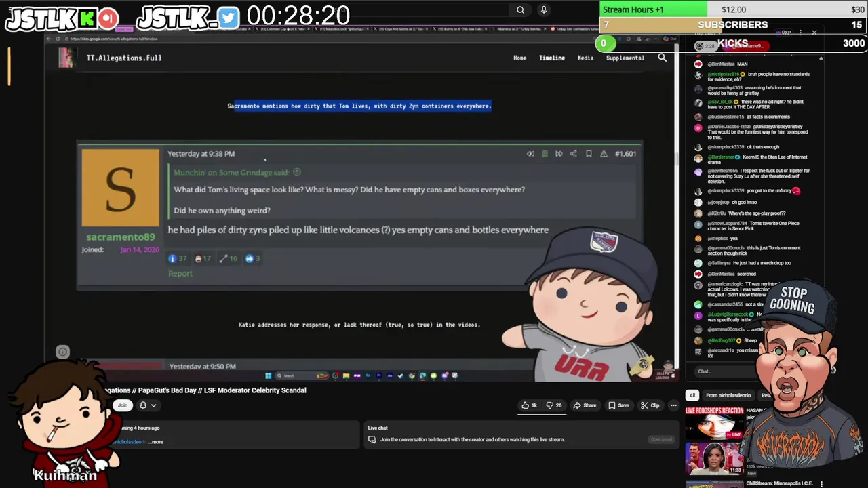Open Windows Start button in embedded taskbar
This screenshot has height=488, width=868.
click(x=268, y=375)
